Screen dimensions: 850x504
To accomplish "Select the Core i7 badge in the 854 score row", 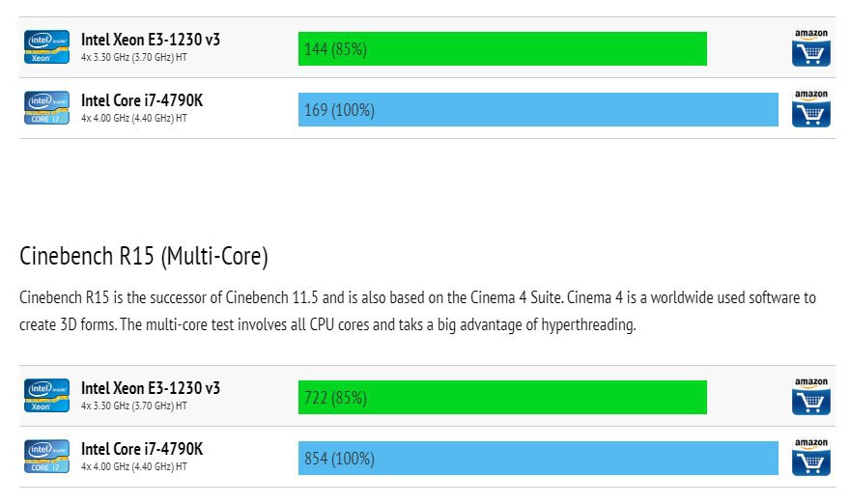I will tap(46, 457).
